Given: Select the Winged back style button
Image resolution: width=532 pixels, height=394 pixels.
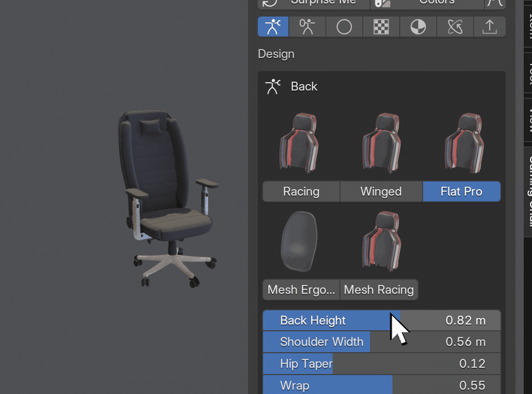Looking at the screenshot, I should (381, 192).
